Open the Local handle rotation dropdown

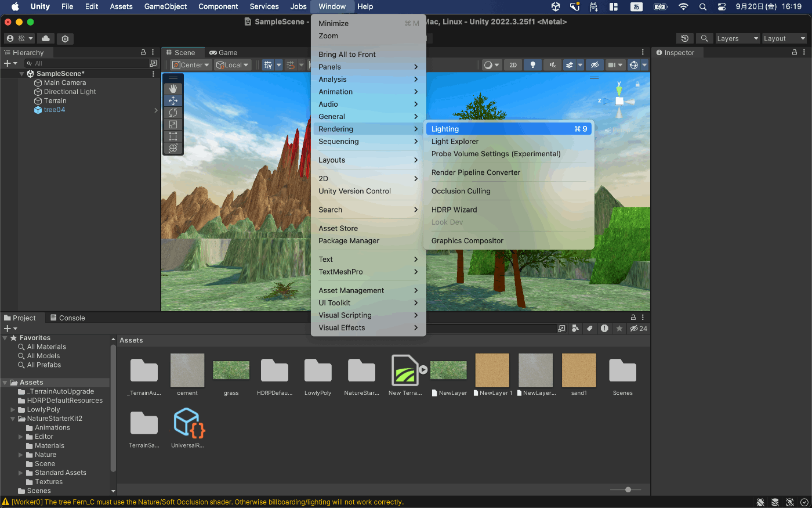tap(233, 65)
